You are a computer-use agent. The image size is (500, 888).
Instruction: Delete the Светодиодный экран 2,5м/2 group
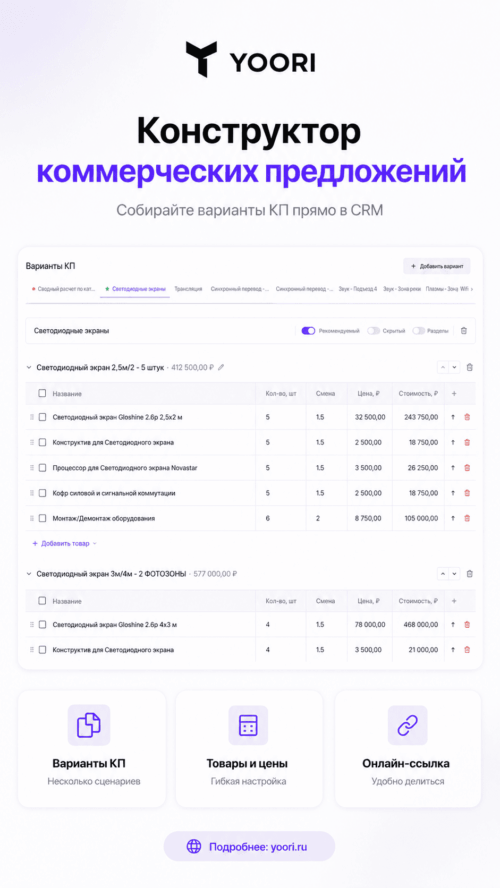pos(469,368)
